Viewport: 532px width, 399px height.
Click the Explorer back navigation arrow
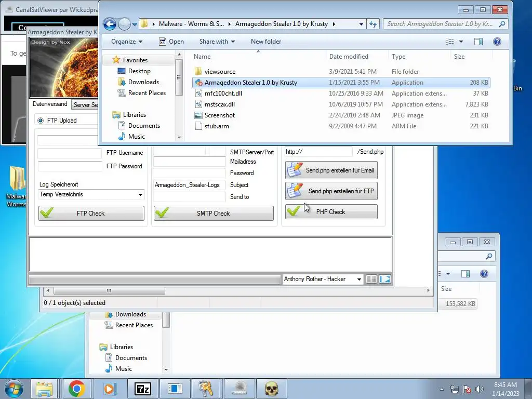pos(110,24)
